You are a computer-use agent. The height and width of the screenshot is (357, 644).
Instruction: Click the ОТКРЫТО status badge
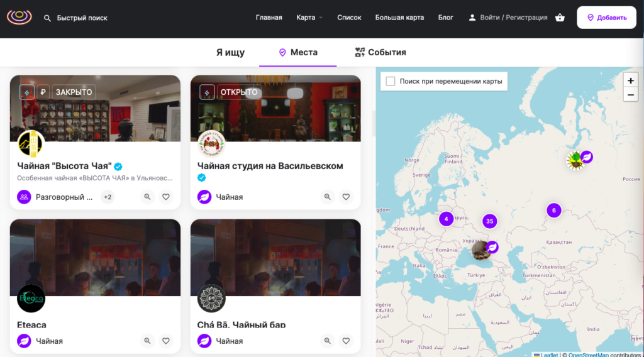point(239,92)
